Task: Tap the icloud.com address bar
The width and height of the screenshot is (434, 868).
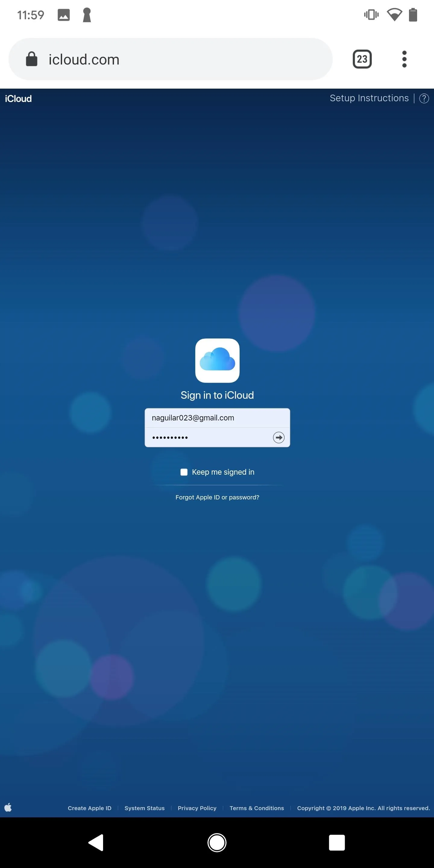Action: coord(171,59)
